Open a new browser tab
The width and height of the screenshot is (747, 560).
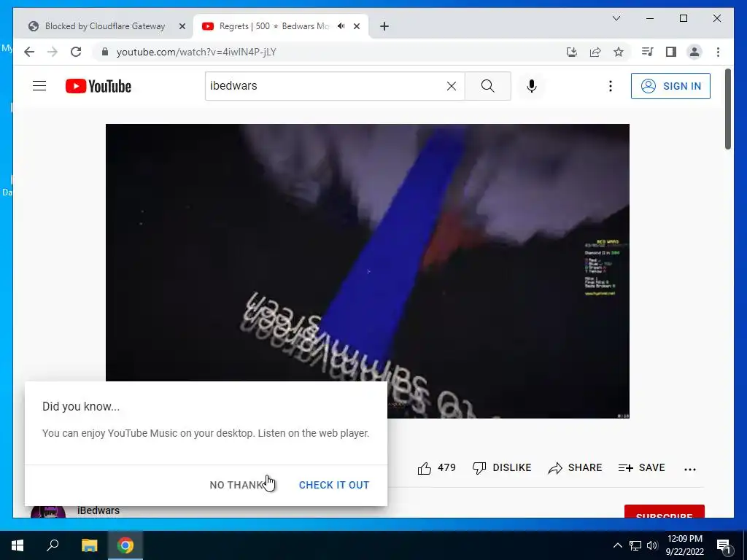[x=384, y=26]
